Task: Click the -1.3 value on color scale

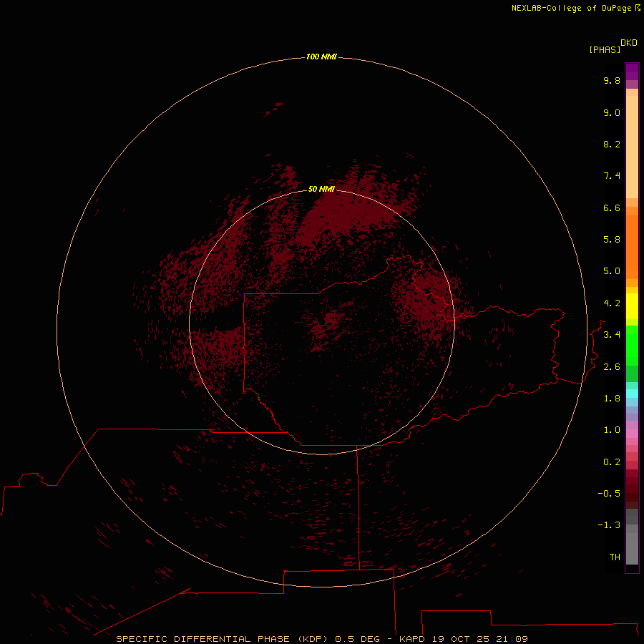Action: click(609, 525)
